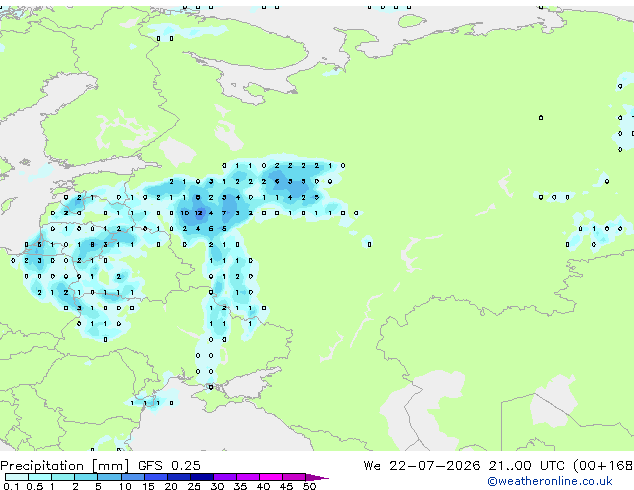634x490 pixels.
Task: Click the purple arrow at the legend end
Action: click(x=317, y=477)
